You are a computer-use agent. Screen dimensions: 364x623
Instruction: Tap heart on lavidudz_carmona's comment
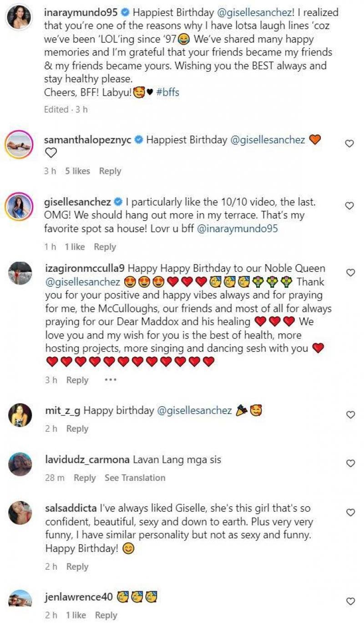click(x=350, y=464)
